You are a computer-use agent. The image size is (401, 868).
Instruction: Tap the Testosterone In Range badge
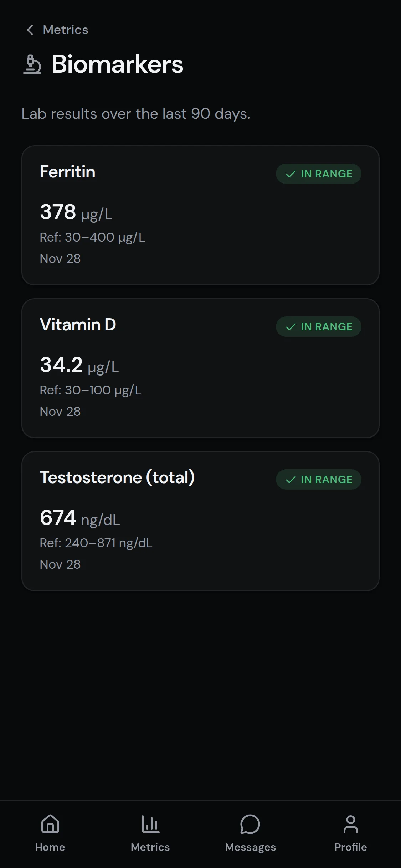[318, 480]
